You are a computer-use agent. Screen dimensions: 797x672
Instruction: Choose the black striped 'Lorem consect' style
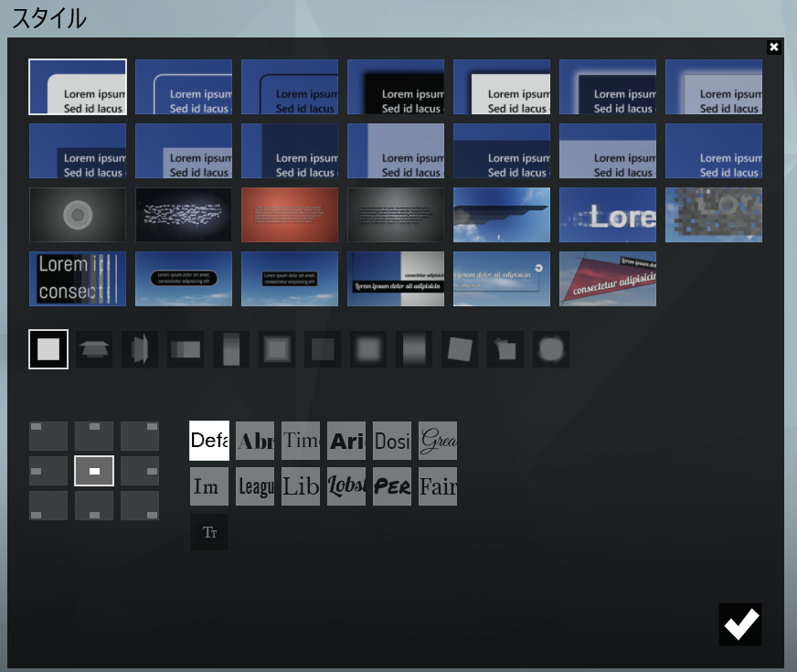coord(78,279)
